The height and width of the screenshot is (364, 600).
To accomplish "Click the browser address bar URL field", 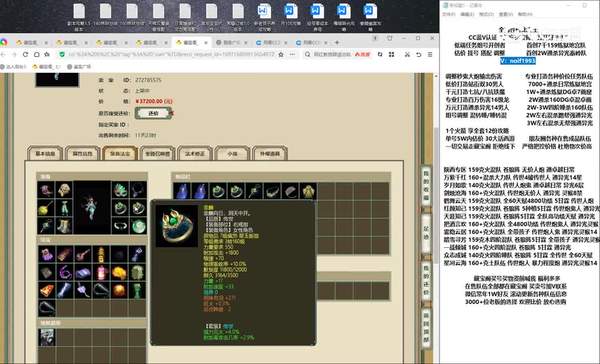I will click(x=172, y=54).
